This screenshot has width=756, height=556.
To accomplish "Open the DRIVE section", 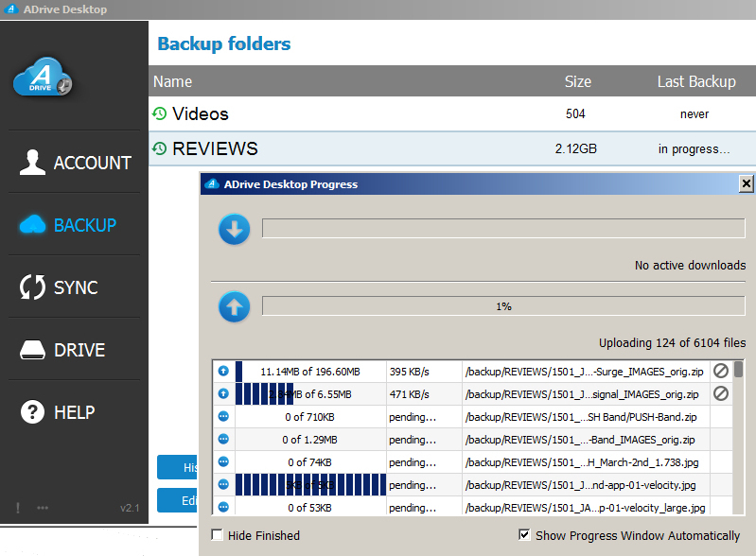I will click(x=75, y=350).
